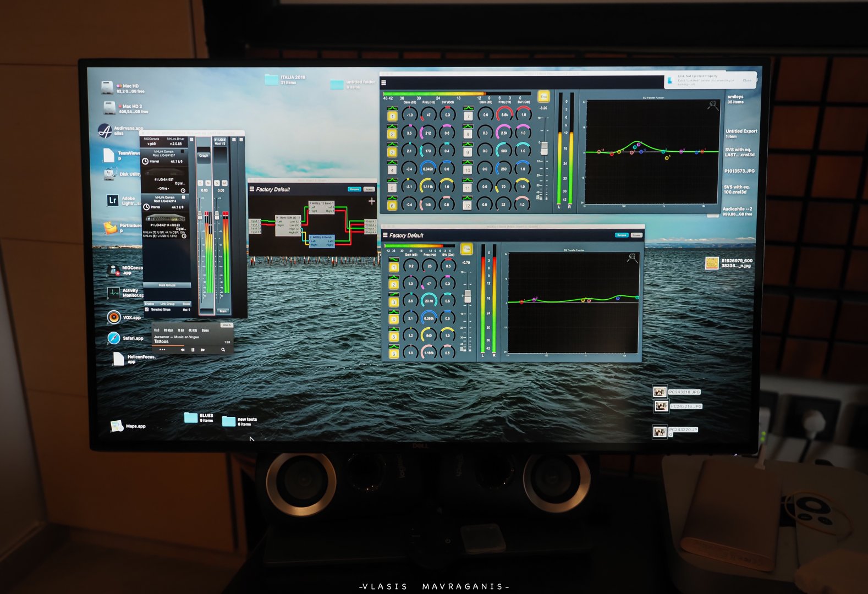The height and width of the screenshot is (594, 868).
Task: Open the hamburger menu beside Factory Default graph
Action: (252, 189)
